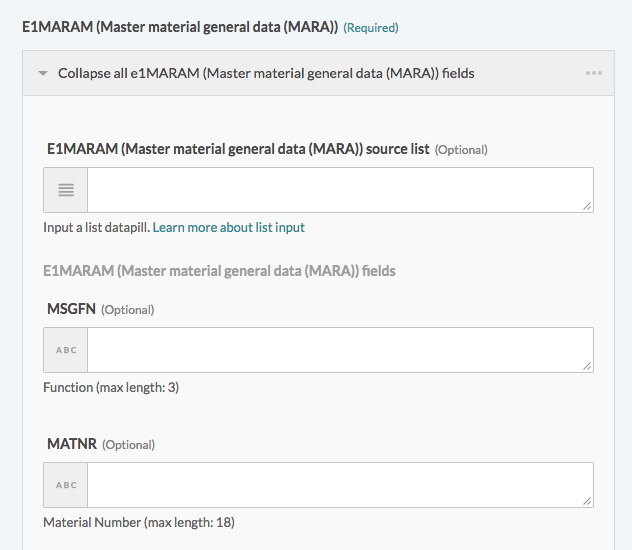Grab resize handle of source list textarea
The height and width of the screenshot is (550, 632).
coord(587,206)
